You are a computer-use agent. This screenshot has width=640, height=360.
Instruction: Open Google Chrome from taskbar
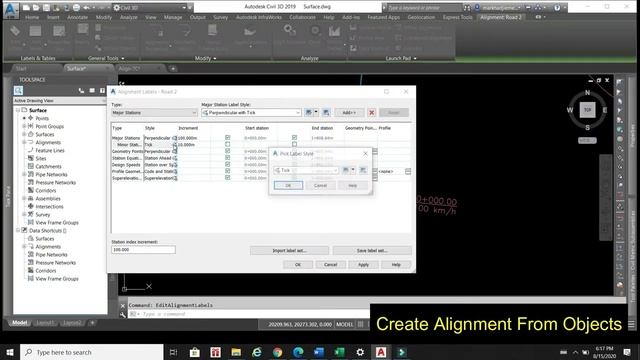pos(278,352)
